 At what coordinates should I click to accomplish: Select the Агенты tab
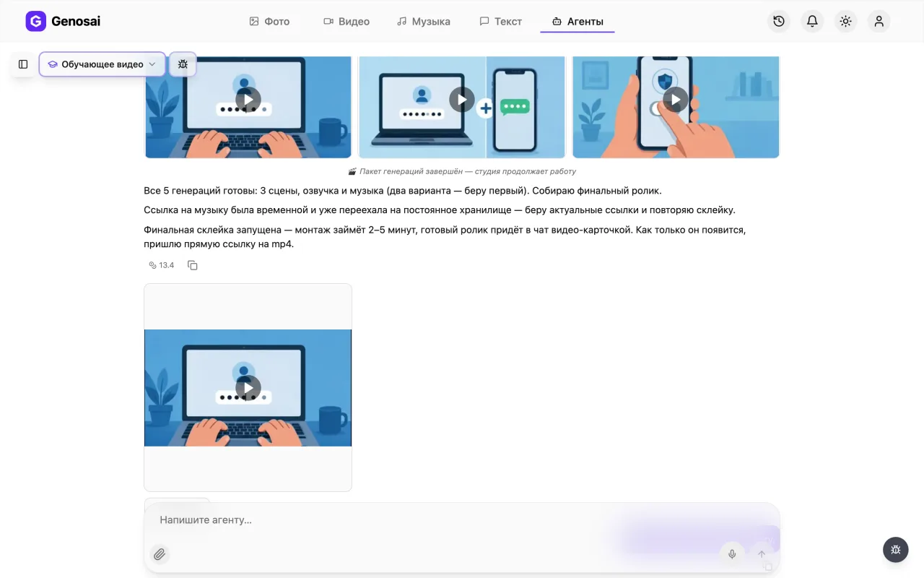(577, 22)
